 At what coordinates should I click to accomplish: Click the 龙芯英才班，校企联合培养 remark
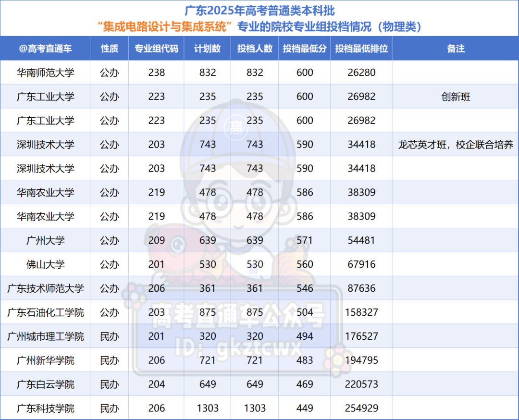456,145
